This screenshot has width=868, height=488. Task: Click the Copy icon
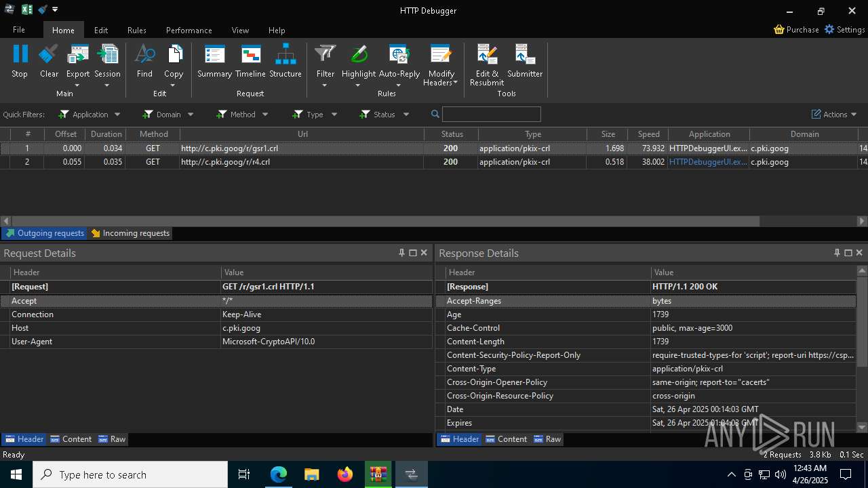click(x=174, y=54)
